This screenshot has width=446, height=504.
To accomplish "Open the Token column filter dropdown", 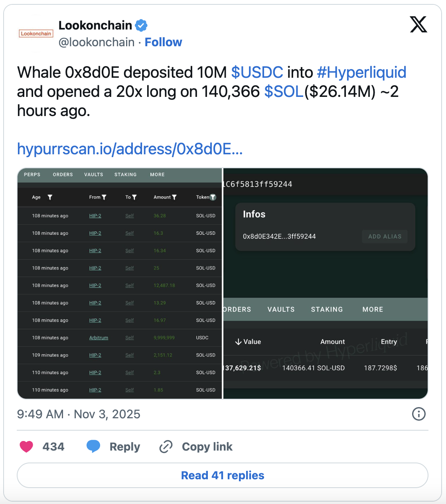I will [213, 197].
